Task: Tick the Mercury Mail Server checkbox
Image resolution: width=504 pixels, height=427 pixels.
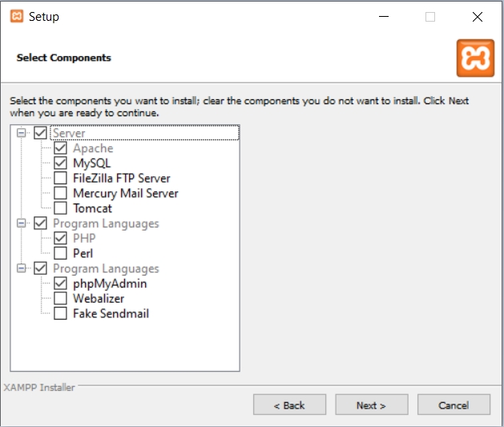Action: point(60,193)
